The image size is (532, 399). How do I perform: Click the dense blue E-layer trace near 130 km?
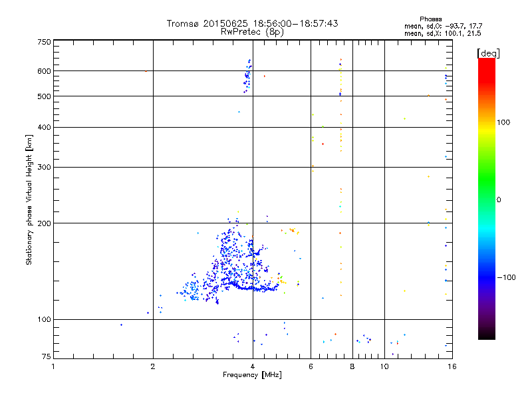(x=251, y=288)
